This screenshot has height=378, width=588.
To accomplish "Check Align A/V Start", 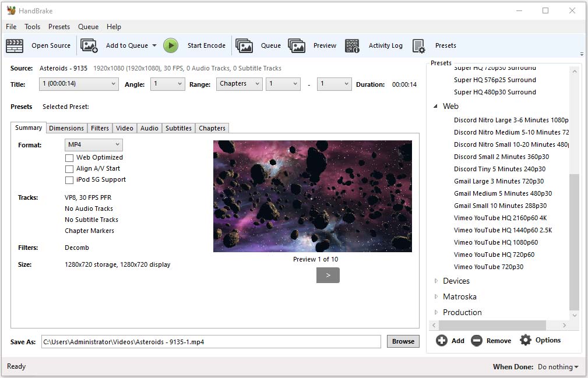I will 69,169.
